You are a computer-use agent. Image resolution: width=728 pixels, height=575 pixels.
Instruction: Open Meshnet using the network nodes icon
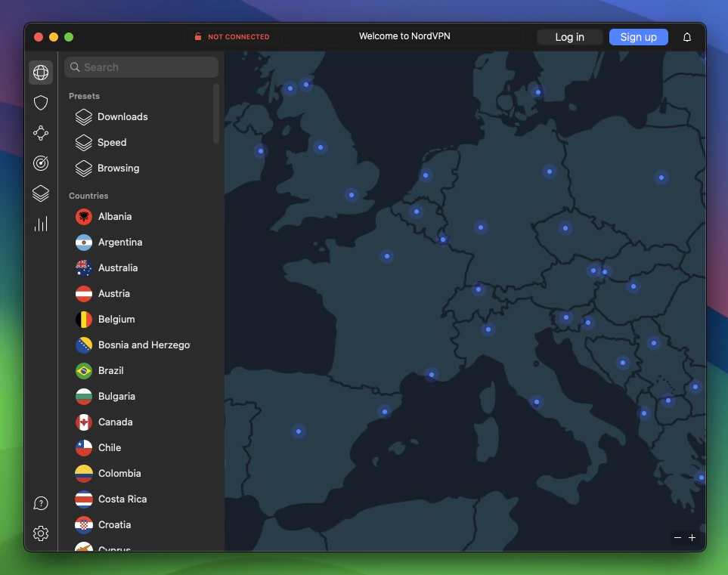coord(41,133)
